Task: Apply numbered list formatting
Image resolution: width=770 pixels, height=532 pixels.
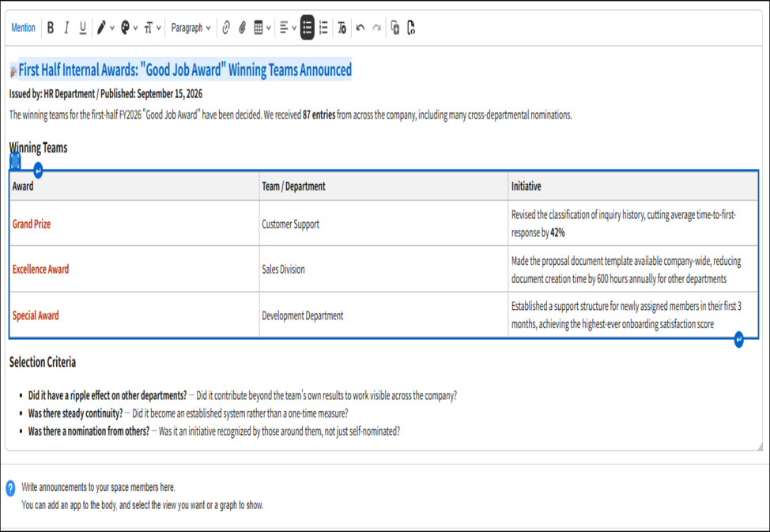Action: point(323,28)
